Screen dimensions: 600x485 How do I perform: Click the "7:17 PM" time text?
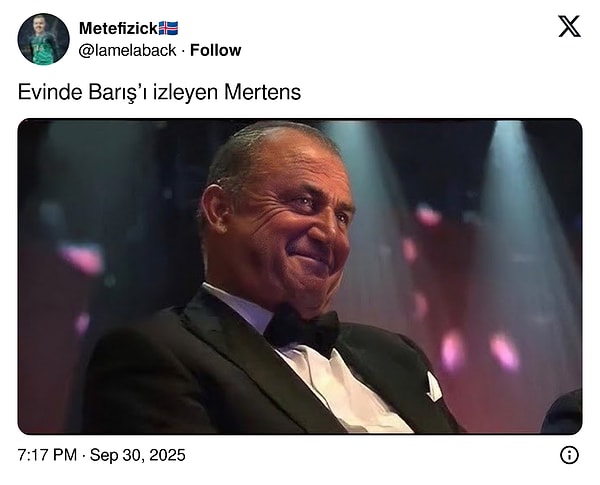[47, 455]
